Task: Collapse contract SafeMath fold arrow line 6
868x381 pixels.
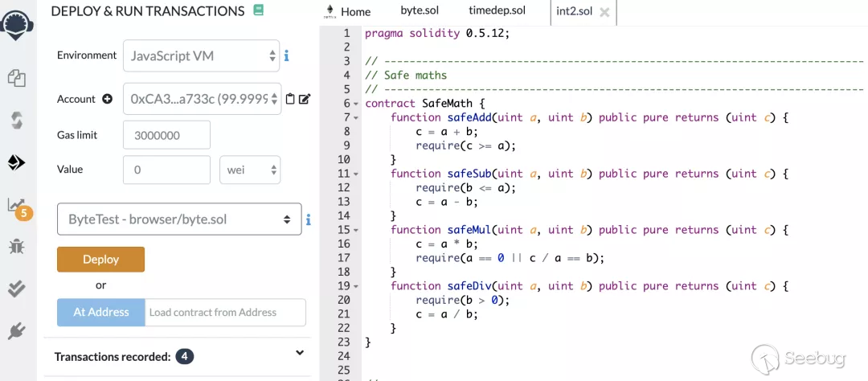Action: click(x=356, y=104)
